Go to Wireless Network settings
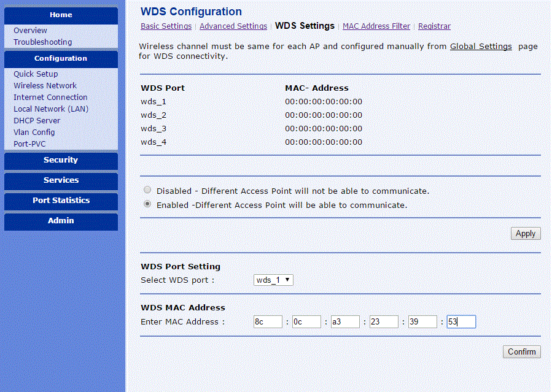Screen dimensions: 552x392 pyautogui.click(x=45, y=86)
